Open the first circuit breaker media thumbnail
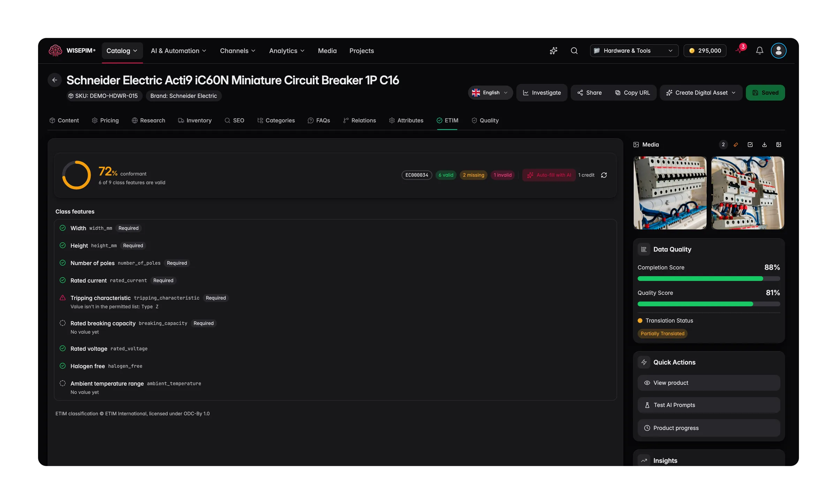This screenshot has width=837, height=504. coord(670,193)
